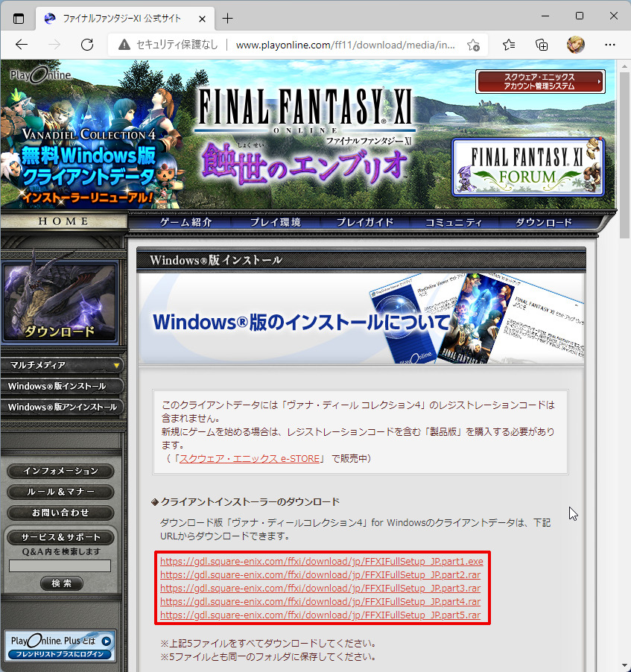Viewport: 631px width, 672px height.
Task: Open the プレイ環境 menu
Action: click(276, 223)
